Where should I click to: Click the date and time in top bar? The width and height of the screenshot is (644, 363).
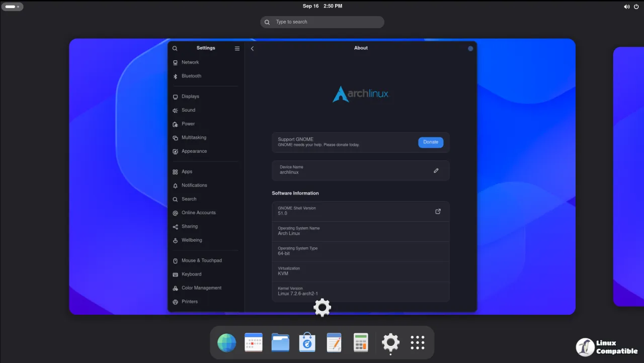pos(323,6)
